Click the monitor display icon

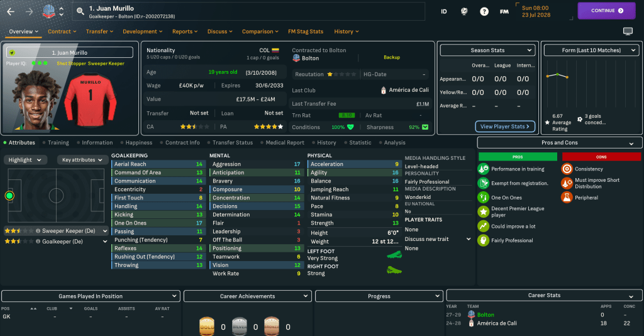click(628, 31)
